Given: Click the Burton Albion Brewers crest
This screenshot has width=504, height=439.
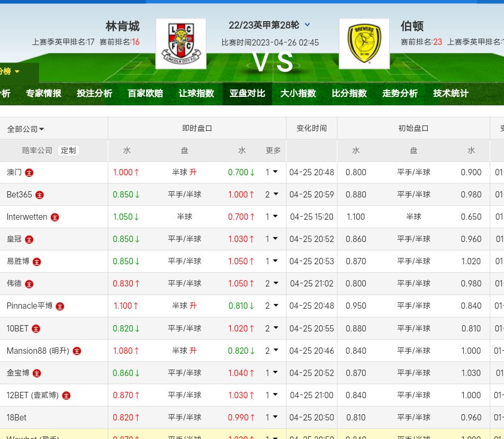Looking at the screenshot, I should pyautogui.click(x=364, y=44).
